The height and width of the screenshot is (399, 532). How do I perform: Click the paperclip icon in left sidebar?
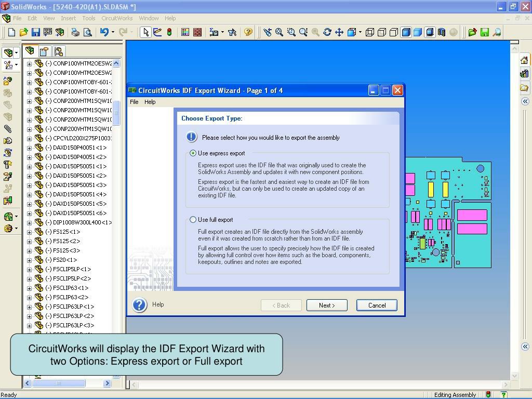[7, 129]
